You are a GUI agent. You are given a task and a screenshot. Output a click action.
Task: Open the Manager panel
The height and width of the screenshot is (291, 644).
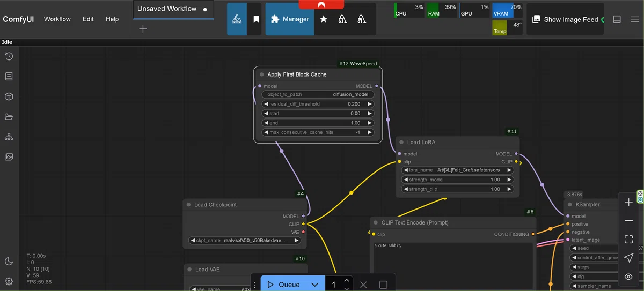point(290,19)
